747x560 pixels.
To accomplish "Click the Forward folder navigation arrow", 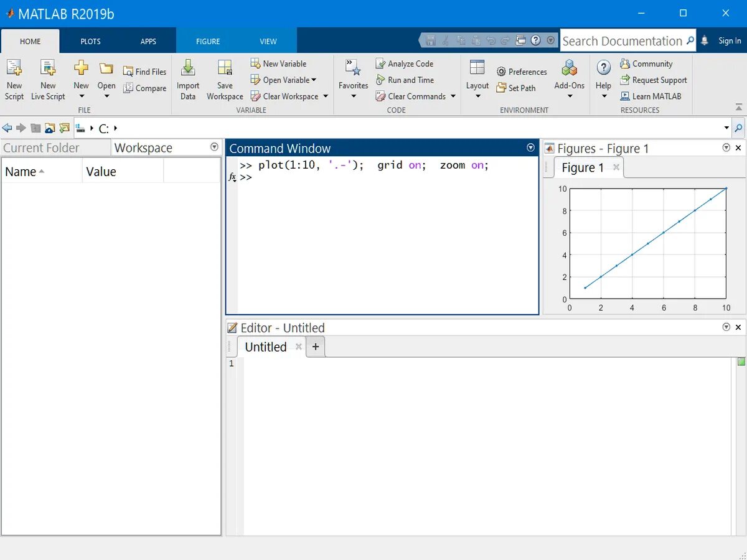I will coord(21,128).
